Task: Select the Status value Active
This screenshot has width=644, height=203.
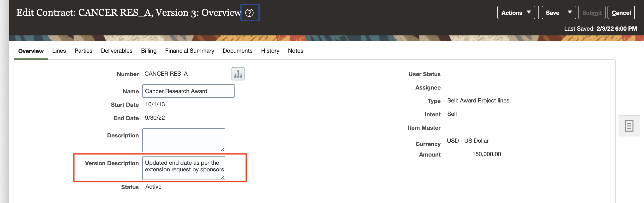Action: [x=153, y=186]
